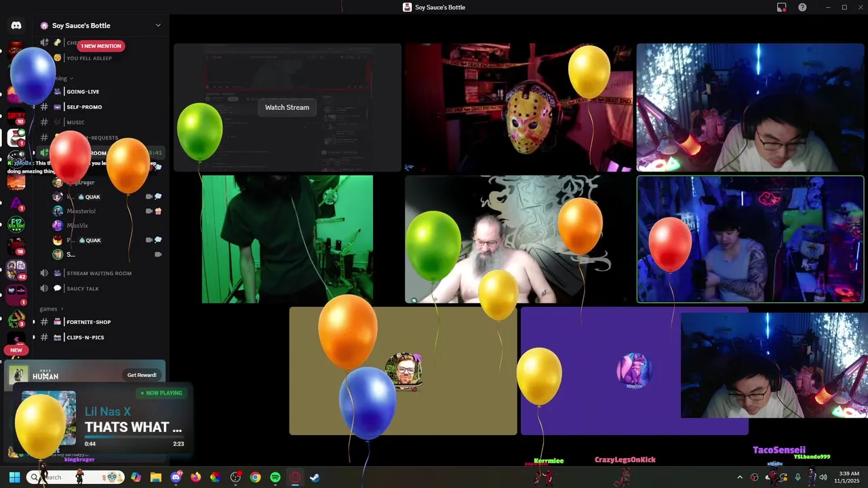Click the Now Playing badge
The image size is (868, 488).
[x=161, y=393]
